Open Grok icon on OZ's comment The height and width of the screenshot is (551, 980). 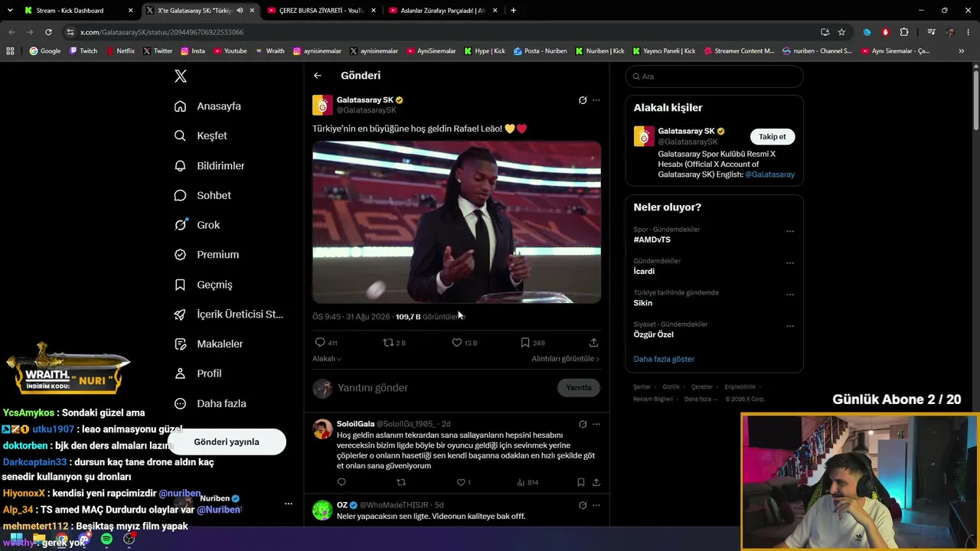583,505
